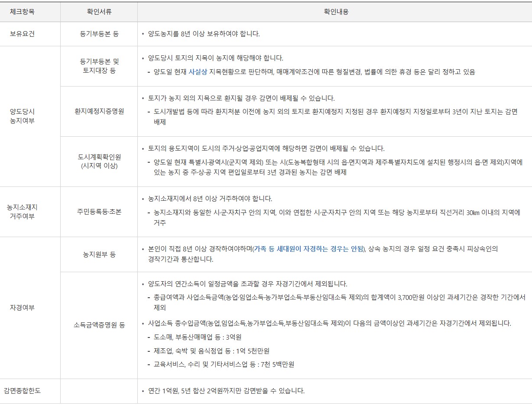Select the '확인내용' column header

[334, 13]
